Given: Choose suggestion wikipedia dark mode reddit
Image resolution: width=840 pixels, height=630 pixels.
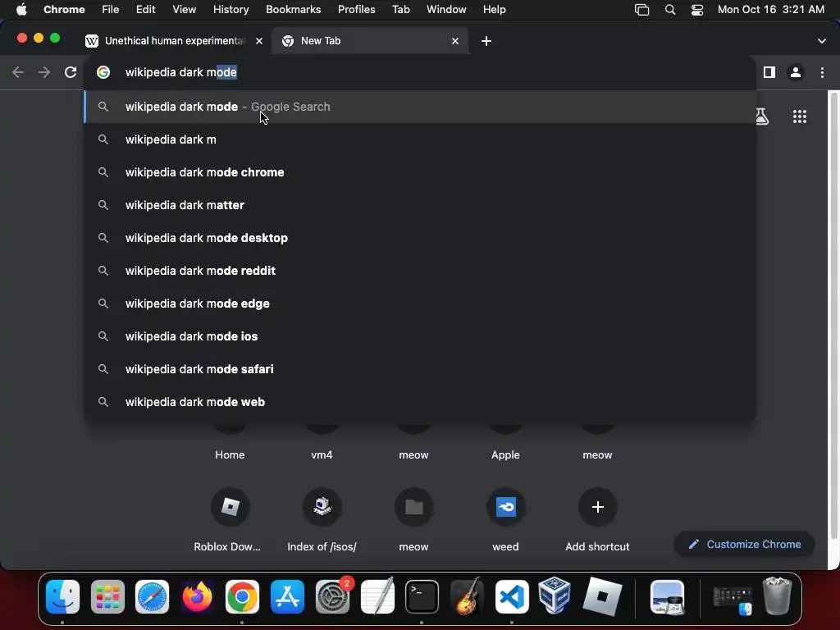Looking at the screenshot, I should coord(420,271).
